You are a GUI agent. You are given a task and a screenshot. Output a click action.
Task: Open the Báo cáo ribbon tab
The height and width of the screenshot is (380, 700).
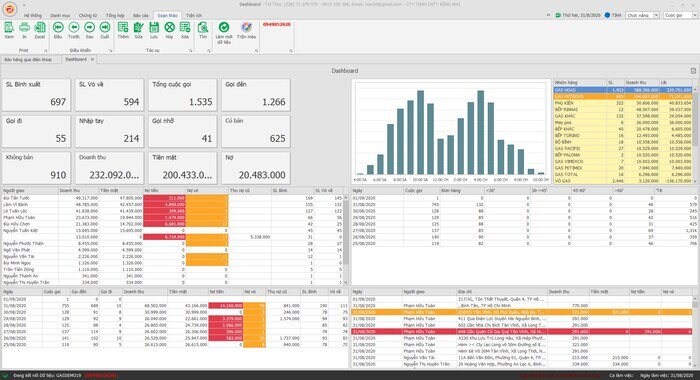click(x=141, y=16)
